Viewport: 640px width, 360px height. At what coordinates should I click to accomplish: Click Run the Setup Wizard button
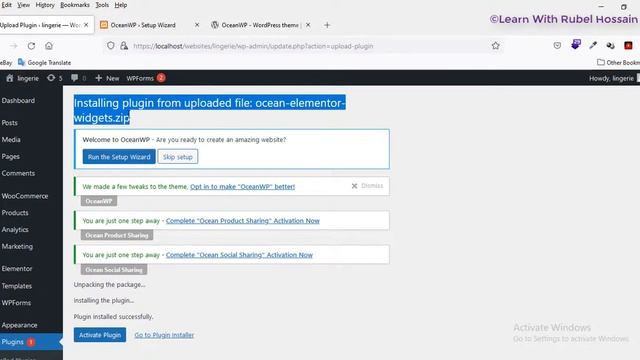[x=119, y=157]
